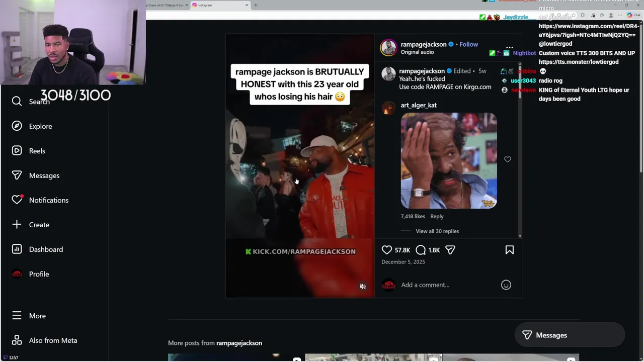
Task: Click the 57.8K likes count
Action: pyautogui.click(x=403, y=250)
